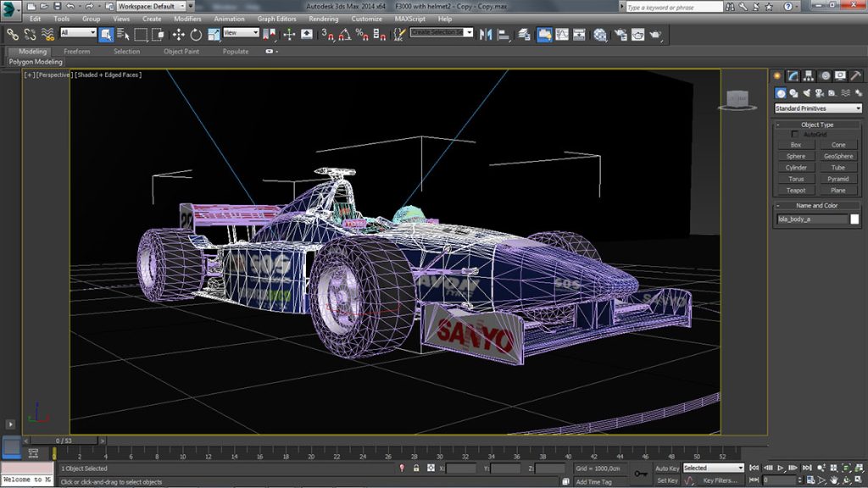Screen dimensions: 868x488
Task: Toggle the selection lock icon
Action: 416,468
